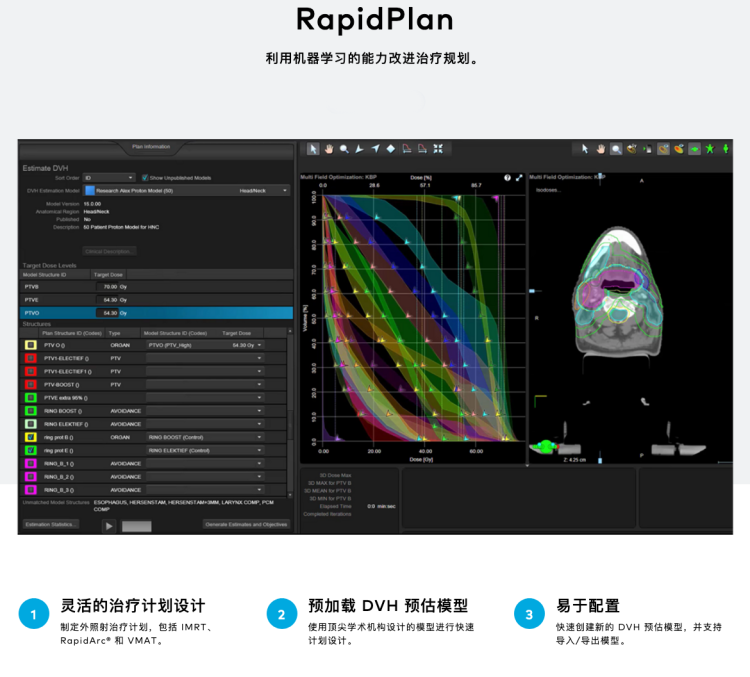
Task: Check the RING ELEKTIEF structure checkbox
Action: click(31, 424)
